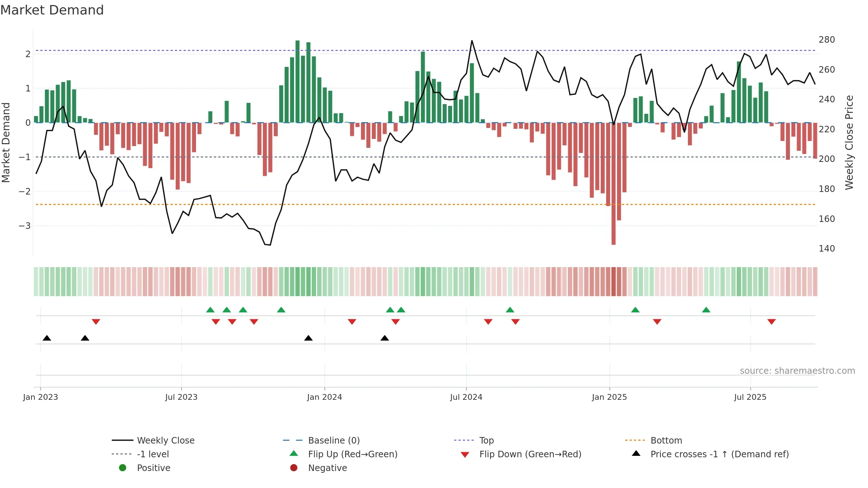Click the Jul 2025 axis label

pos(750,397)
